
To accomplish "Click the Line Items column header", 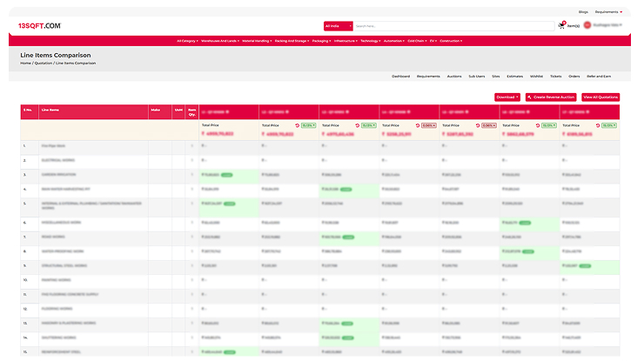I will 94,112.
